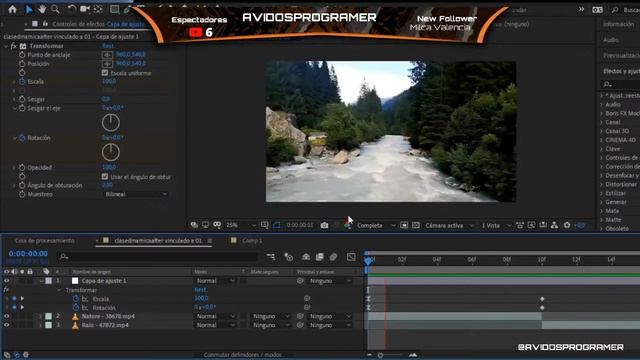640x360 pixels.
Task: Toggle the transparency grid icon in viewer bar
Action: [416, 225]
